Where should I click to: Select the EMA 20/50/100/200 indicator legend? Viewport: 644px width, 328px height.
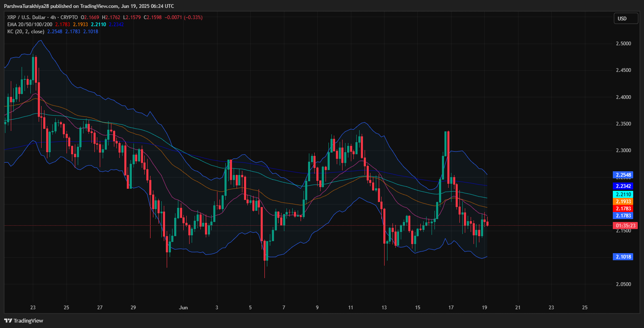28,25
